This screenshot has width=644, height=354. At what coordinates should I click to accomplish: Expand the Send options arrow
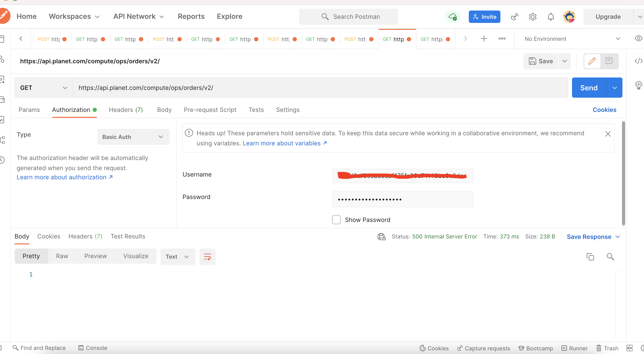click(x=614, y=88)
